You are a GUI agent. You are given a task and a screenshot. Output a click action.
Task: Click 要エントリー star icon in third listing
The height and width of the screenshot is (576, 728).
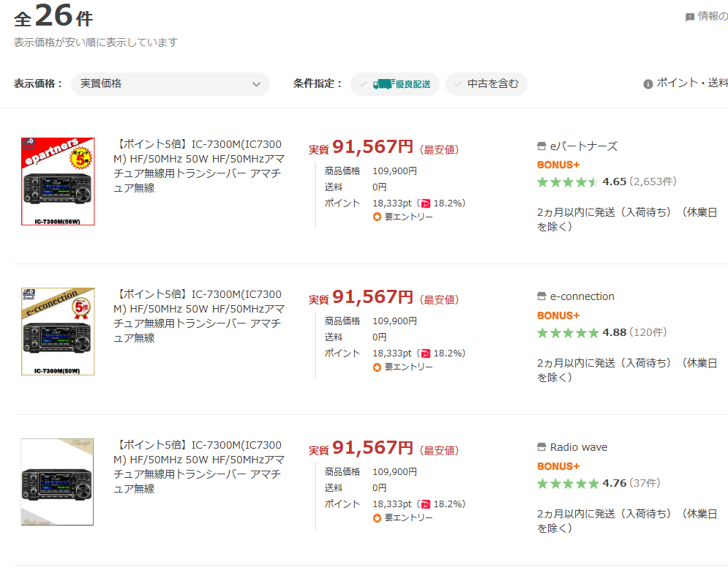tap(378, 518)
